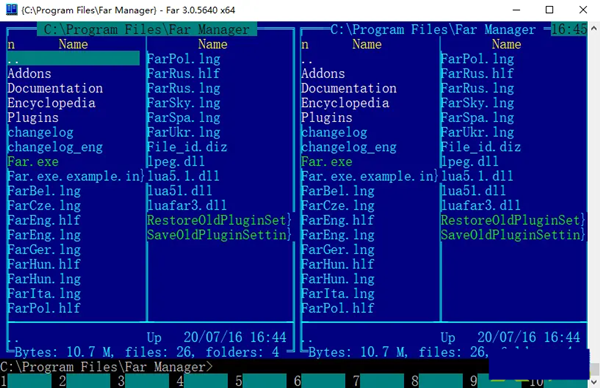Select FarHun.lng in left panel
The image size is (600, 388).
[44, 279]
